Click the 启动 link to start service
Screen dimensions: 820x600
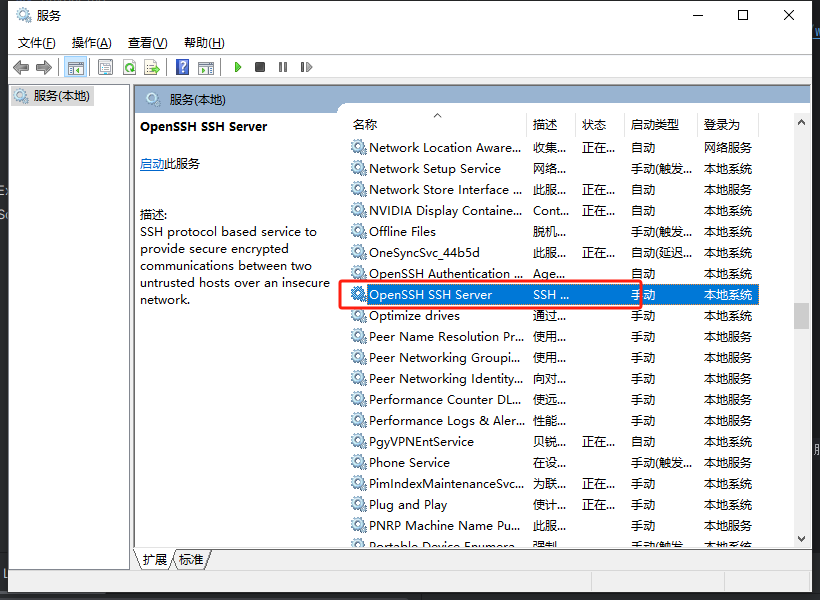pos(152,164)
